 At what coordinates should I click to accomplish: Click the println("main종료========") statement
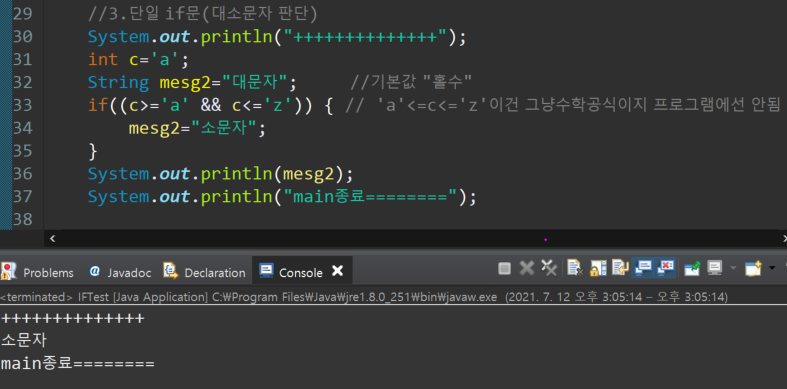click(282, 197)
